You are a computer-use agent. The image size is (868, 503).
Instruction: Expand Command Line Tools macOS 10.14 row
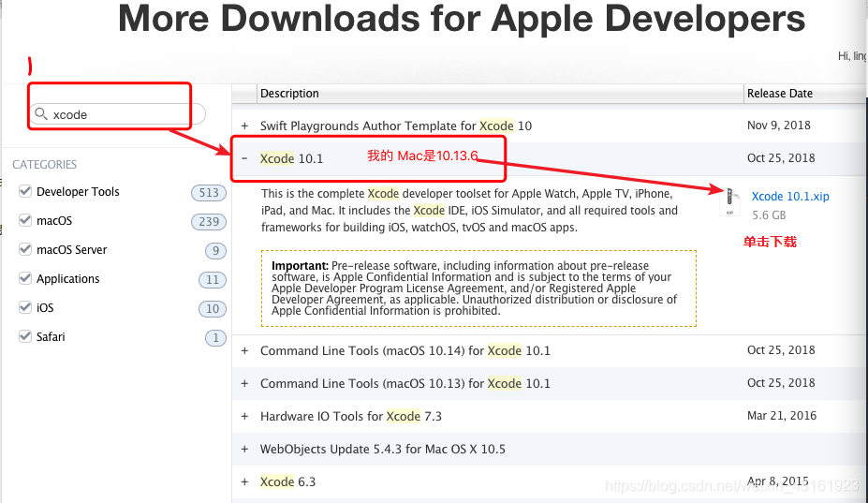[x=244, y=350]
